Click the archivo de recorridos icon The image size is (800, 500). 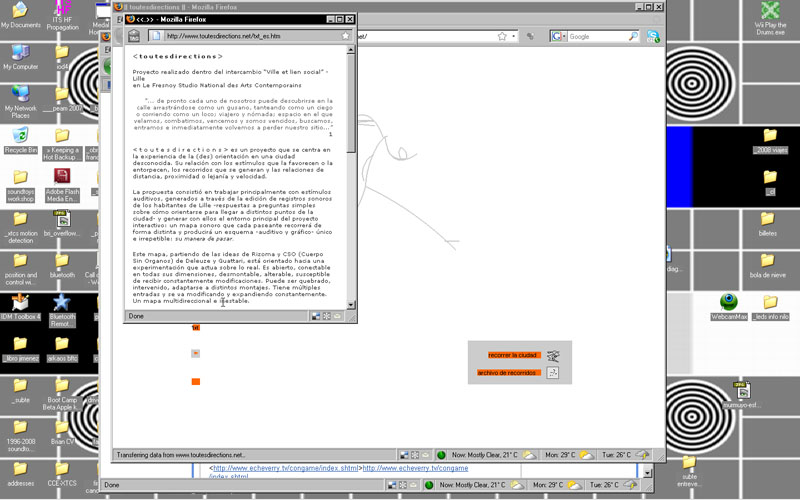pos(553,373)
